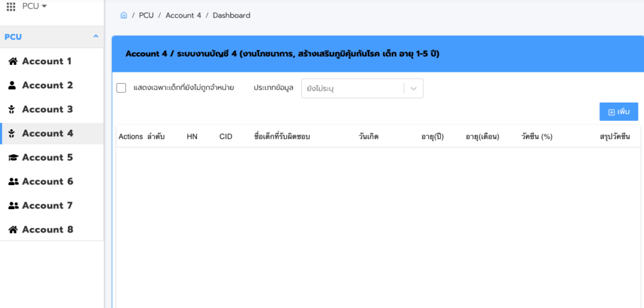Screen dimensions: 644x308
Task: Open the PCU dropdown at top left
Action: point(35,6)
